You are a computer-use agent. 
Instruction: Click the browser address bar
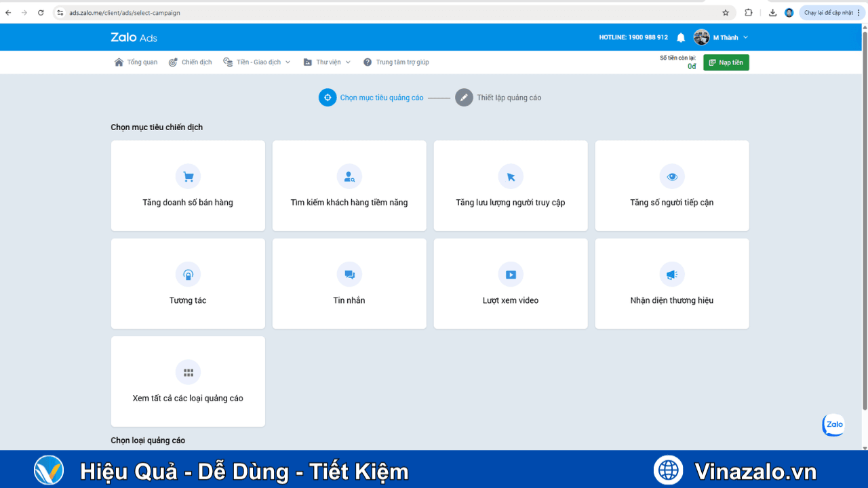[203, 12]
